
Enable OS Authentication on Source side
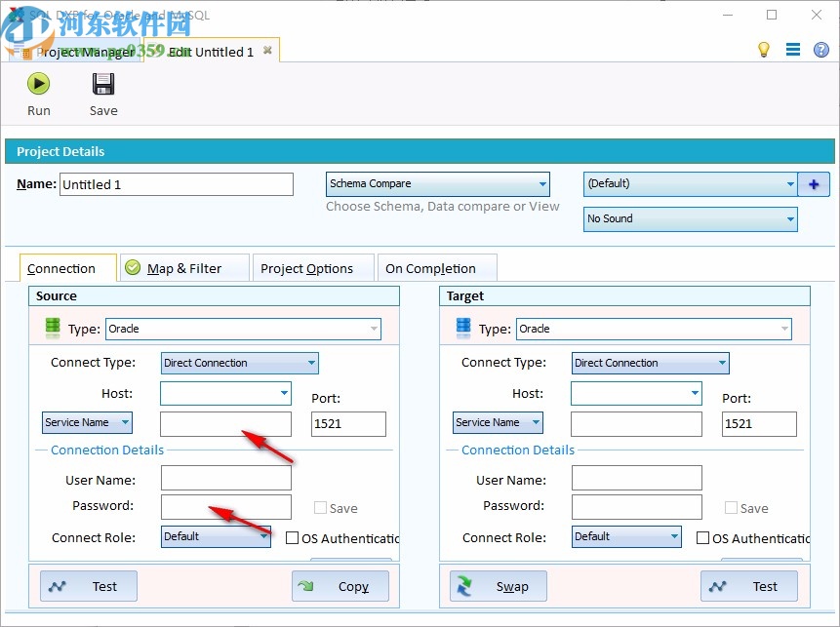[291, 537]
